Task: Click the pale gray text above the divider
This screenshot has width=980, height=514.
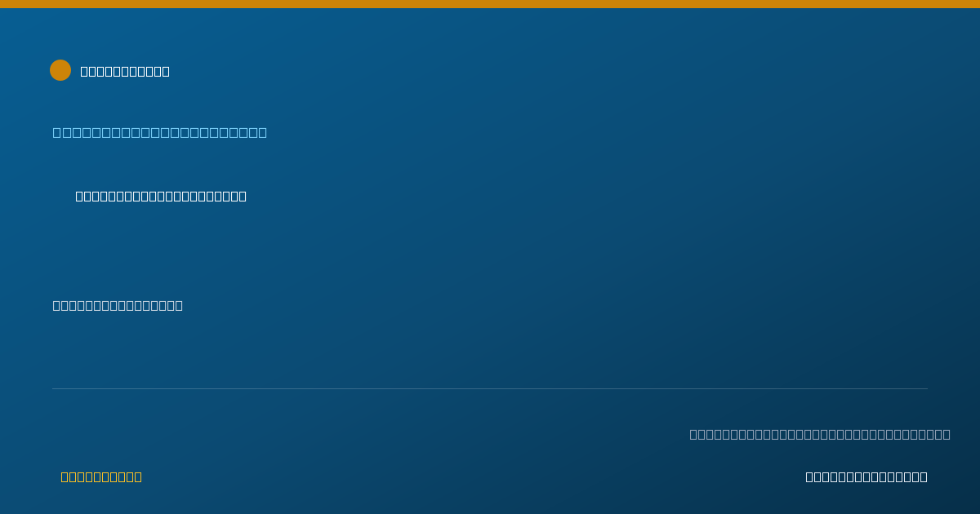Action: tap(118, 305)
